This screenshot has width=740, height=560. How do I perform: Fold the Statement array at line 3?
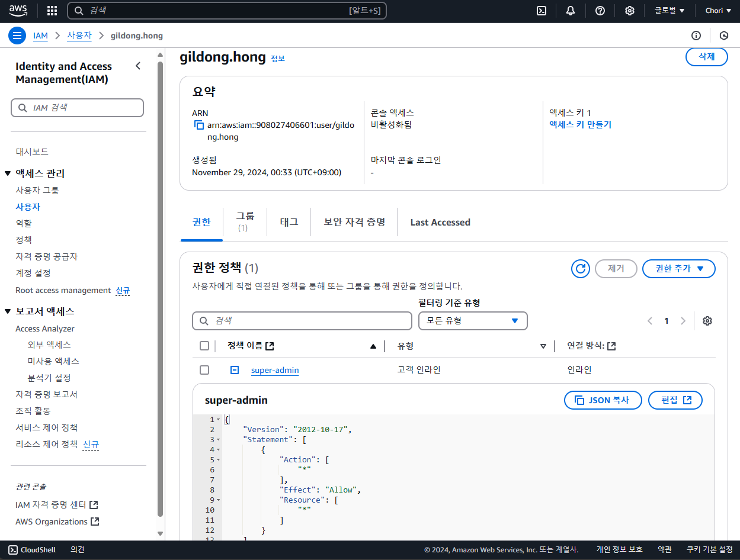click(219, 440)
